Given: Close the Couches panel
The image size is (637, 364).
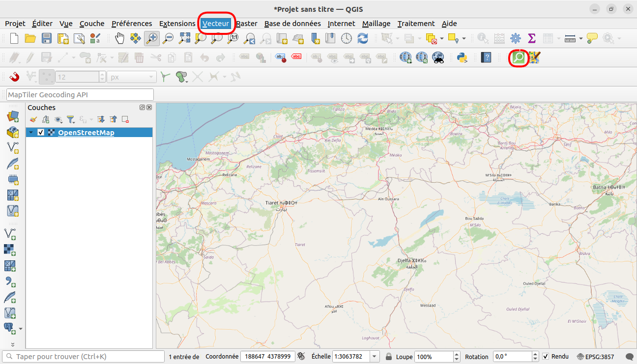Looking at the screenshot, I should click(149, 108).
